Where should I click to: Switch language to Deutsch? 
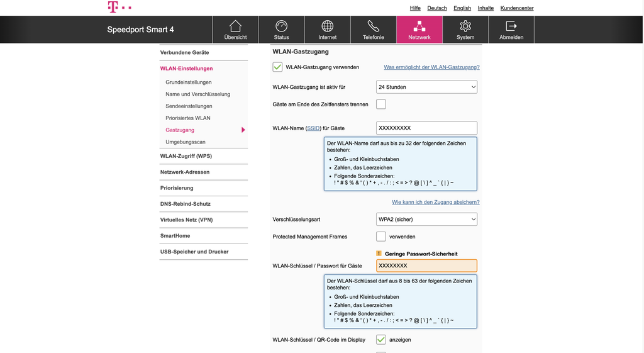(x=437, y=8)
